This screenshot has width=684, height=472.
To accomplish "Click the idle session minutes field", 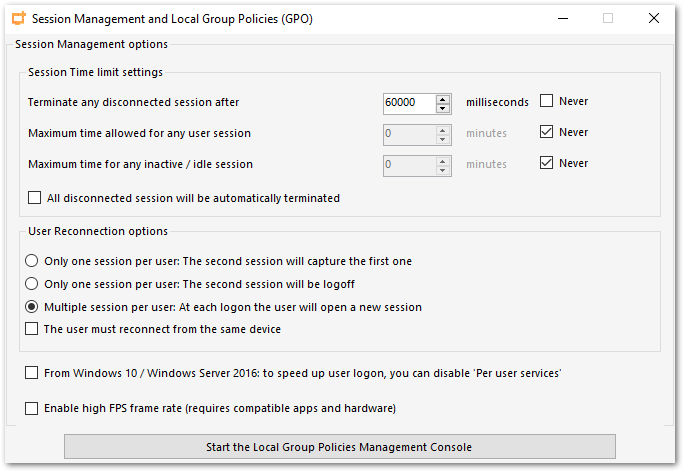I will [x=408, y=164].
